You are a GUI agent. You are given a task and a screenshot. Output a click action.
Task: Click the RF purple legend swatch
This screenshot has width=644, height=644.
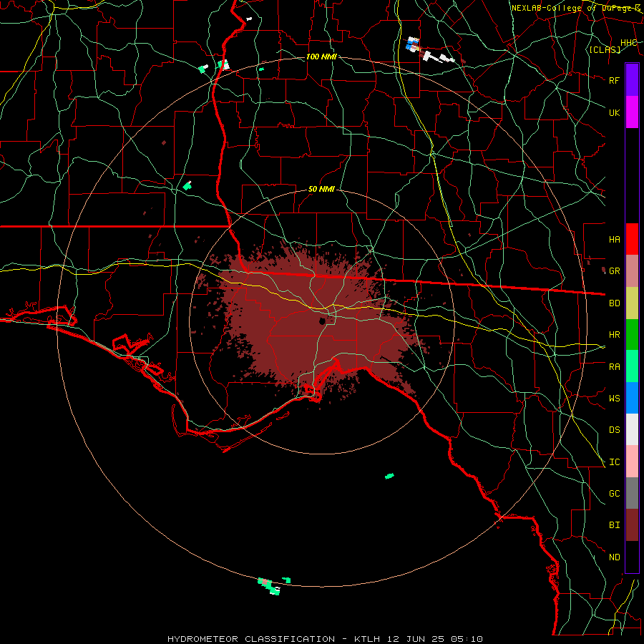(632, 80)
